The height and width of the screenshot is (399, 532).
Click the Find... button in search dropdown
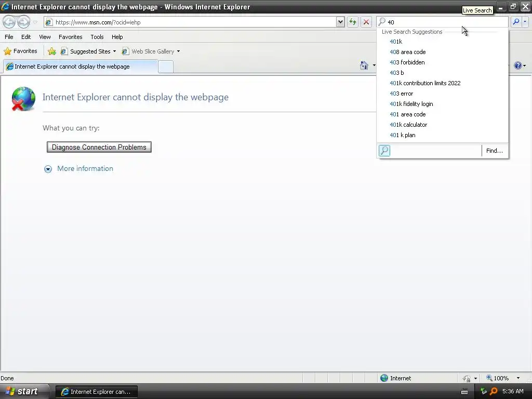pyautogui.click(x=495, y=151)
